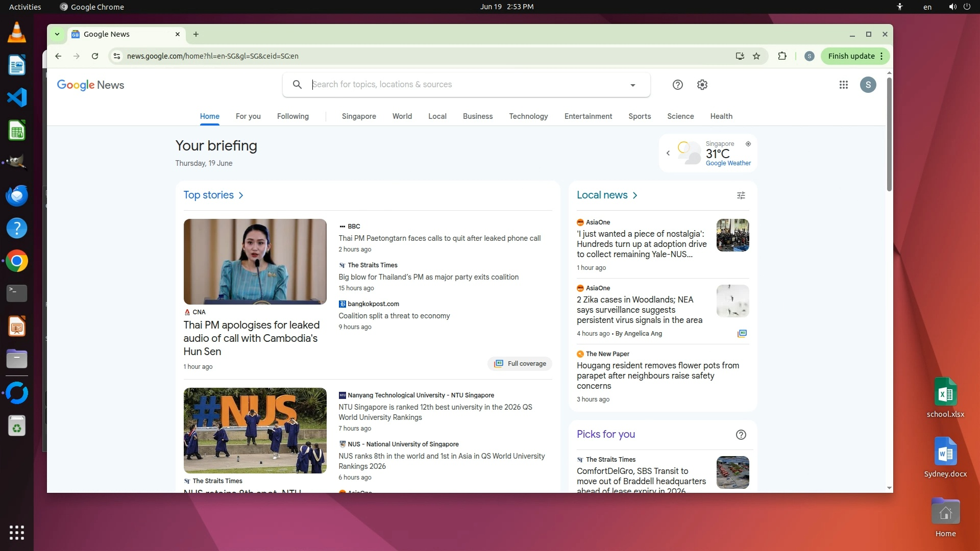Bookmark this tab with star icon
This screenshot has width=980, height=551.
click(756, 56)
